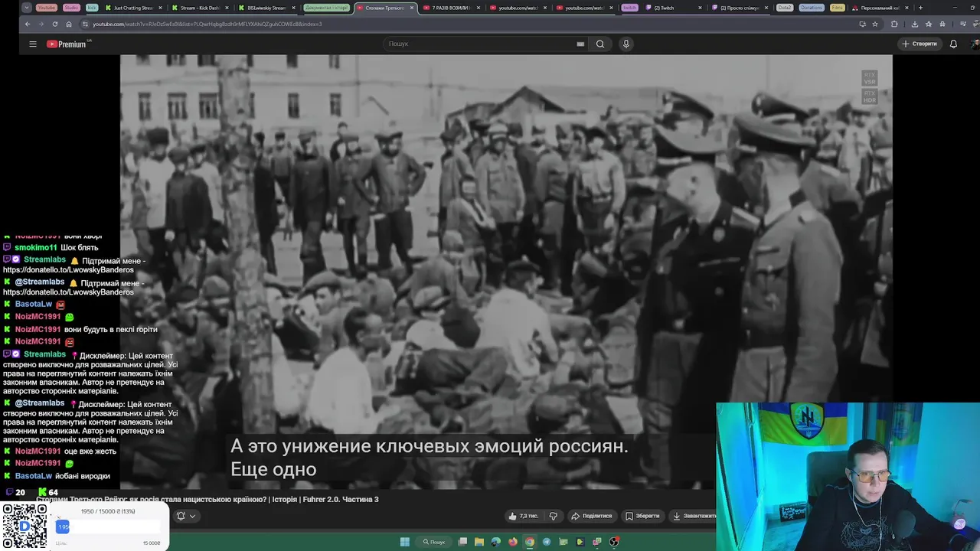The height and width of the screenshot is (551, 980).
Task: Go back with the browser back arrow
Action: tap(28, 24)
